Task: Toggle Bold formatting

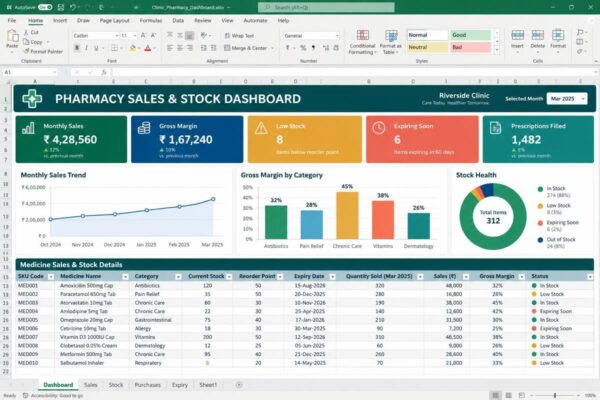Action: pos(77,48)
